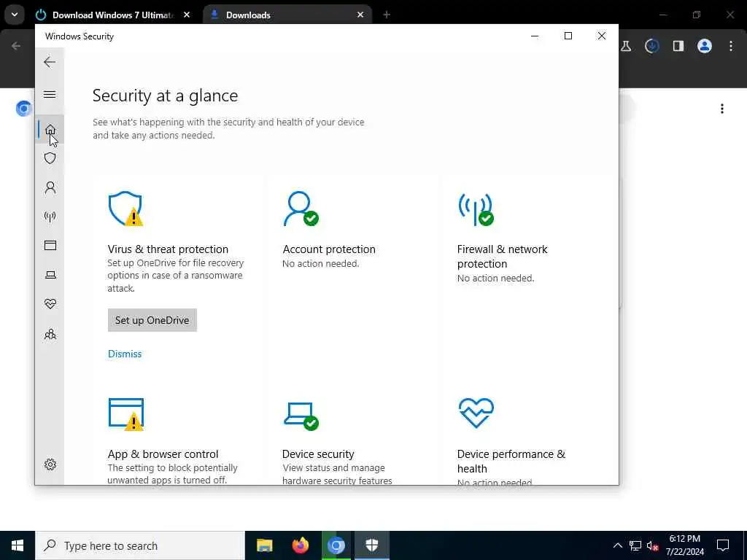Open Device security laptop icon in sidebar
Viewport: 747px width, 560px height.
pyautogui.click(x=50, y=275)
